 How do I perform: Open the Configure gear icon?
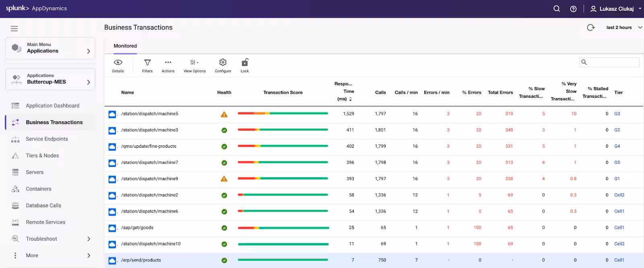click(x=223, y=63)
